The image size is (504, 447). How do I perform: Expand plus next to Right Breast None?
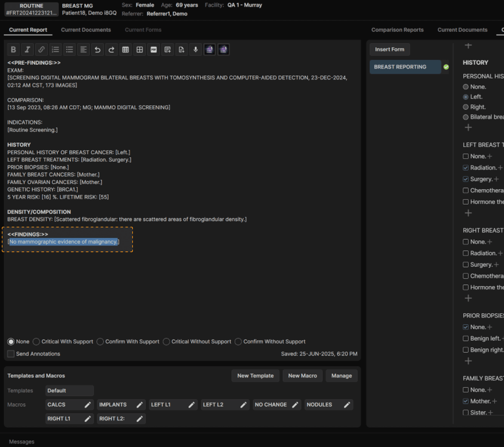[x=490, y=242]
